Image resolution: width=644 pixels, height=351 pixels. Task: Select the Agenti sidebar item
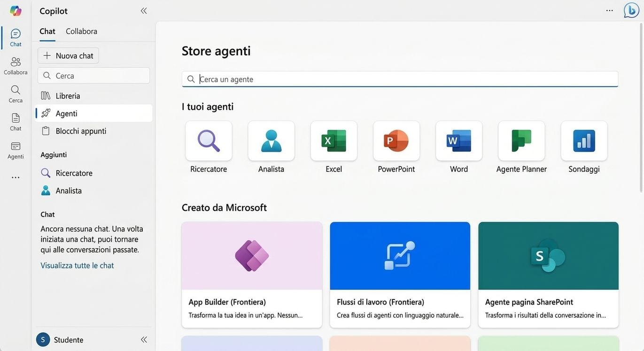tap(93, 113)
